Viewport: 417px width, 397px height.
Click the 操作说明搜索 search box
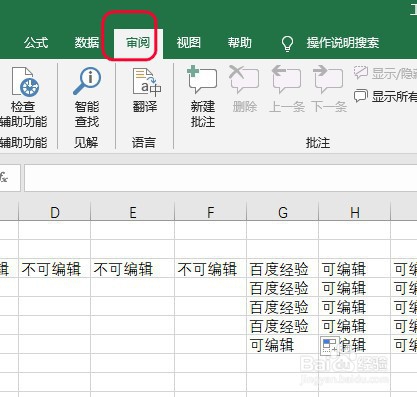coord(343,43)
